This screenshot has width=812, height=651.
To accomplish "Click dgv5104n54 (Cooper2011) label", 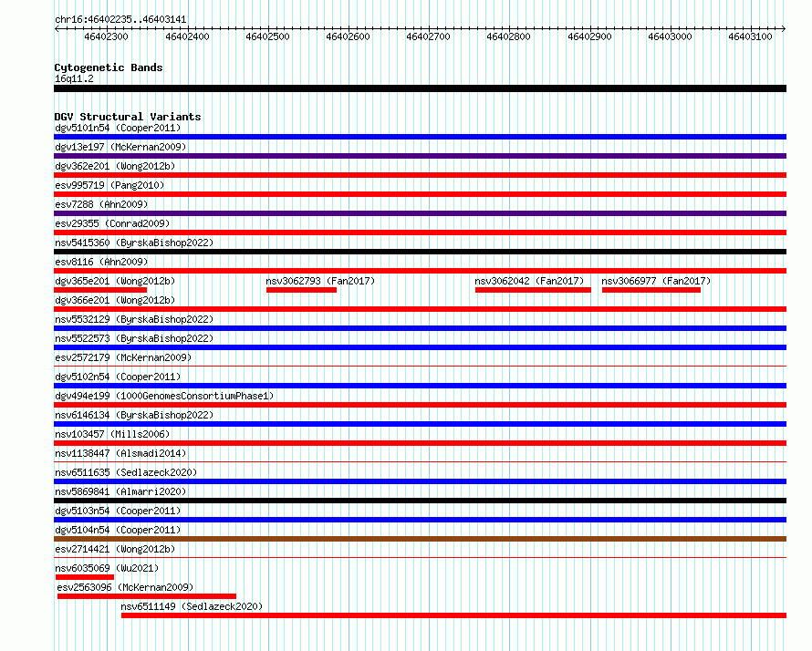I will [x=118, y=530].
